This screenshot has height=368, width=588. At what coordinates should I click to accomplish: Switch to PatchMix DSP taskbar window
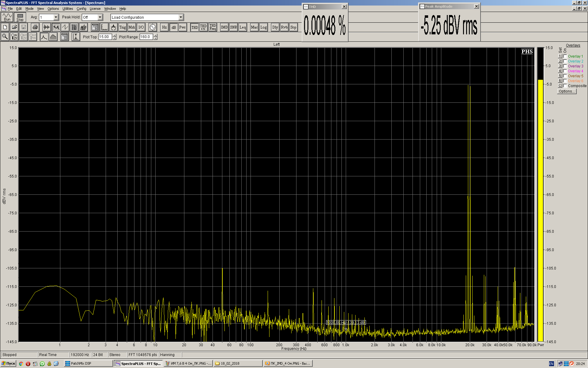tap(89, 363)
